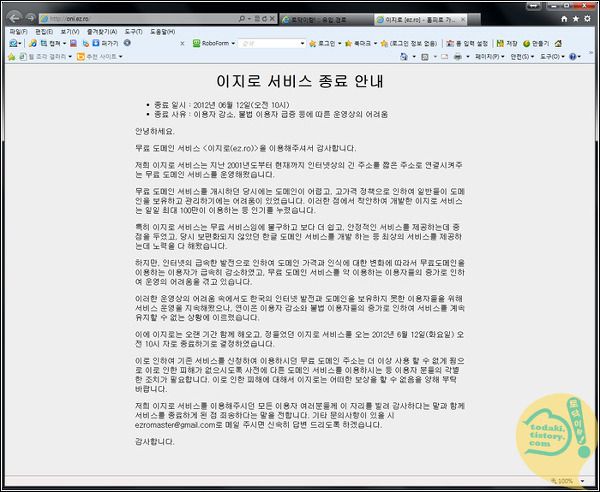Click the read mail icon in command bar

point(444,57)
